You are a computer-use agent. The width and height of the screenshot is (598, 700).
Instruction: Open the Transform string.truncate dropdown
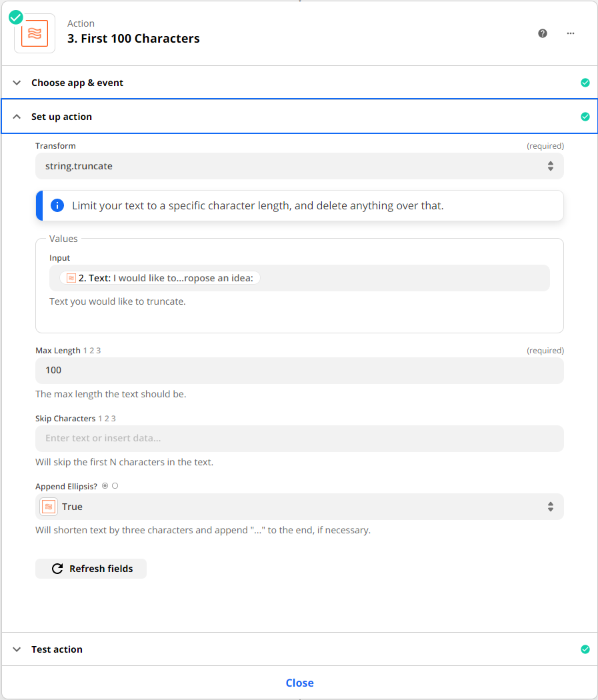tap(299, 166)
